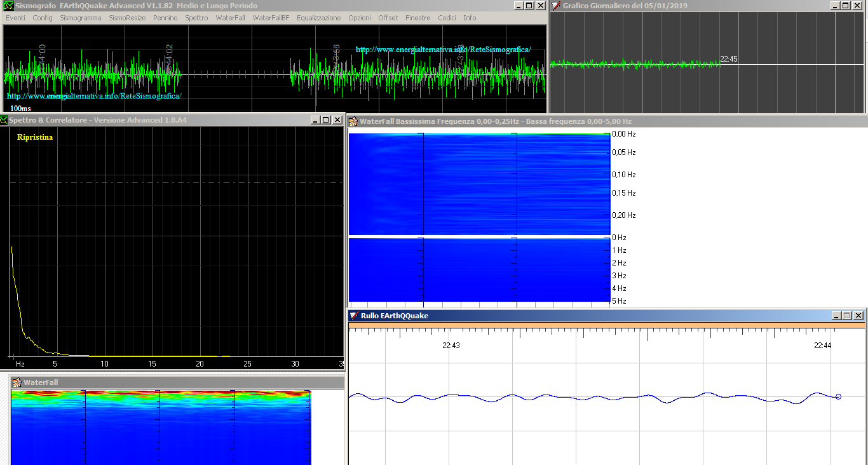This screenshot has height=465, width=868.
Task: Click the lower-left energialternativa RetiSismografica link
Action: 94,96
